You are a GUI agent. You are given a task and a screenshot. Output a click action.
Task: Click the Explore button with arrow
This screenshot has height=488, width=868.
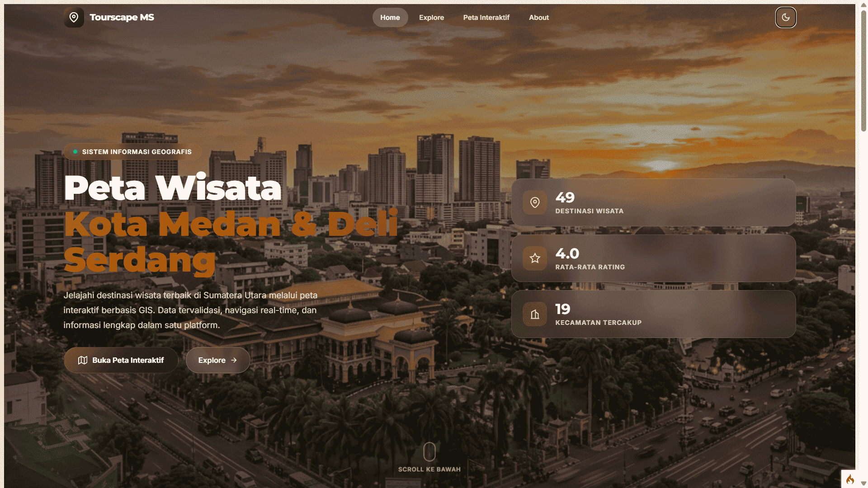coord(218,360)
